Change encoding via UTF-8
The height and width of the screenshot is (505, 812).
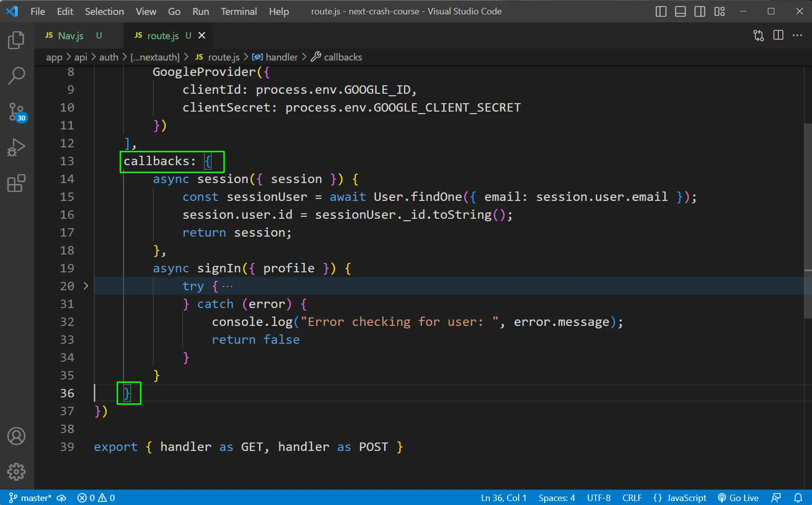[599, 498]
